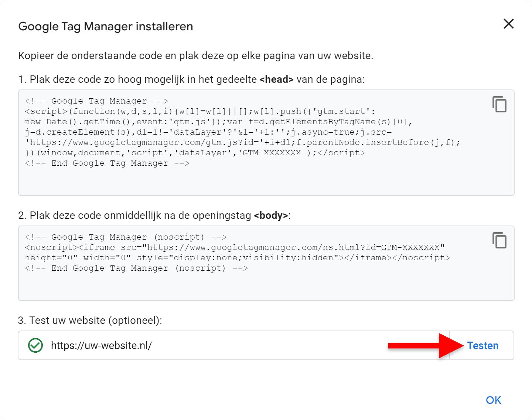532x420 pixels.
Task: Click the website URL field
Action: pyautogui.click(x=102, y=346)
